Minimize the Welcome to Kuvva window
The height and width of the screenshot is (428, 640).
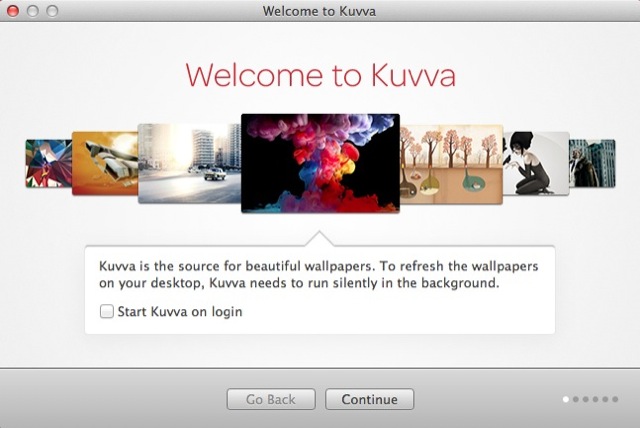(x=33, y=11)
